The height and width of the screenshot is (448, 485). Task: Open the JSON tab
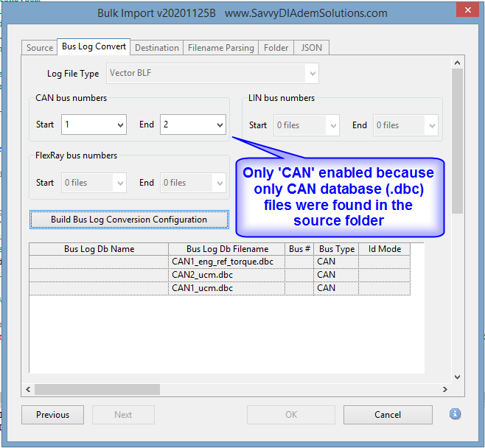pyautogui.click(x=312, y=48)
